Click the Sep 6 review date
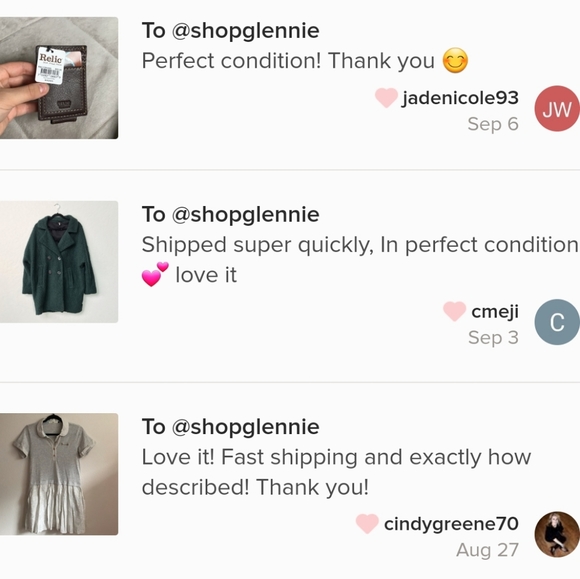The image size is (580, 579). point(493,124)
